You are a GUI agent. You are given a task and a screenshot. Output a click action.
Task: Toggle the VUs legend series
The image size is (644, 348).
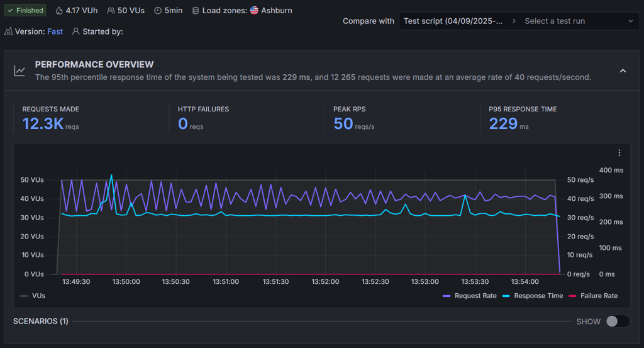(x=33, y=296)
